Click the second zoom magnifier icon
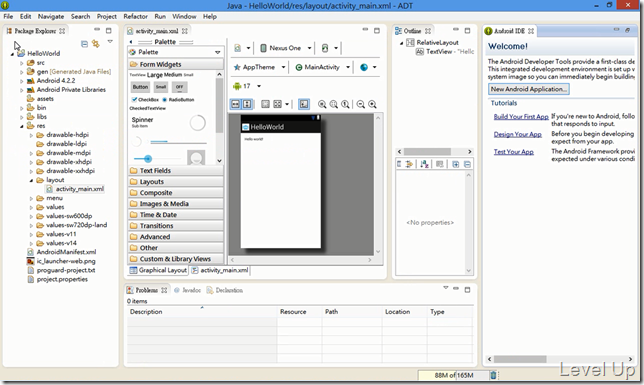This screenshot has height=385, width=644. tap(334, 104)
